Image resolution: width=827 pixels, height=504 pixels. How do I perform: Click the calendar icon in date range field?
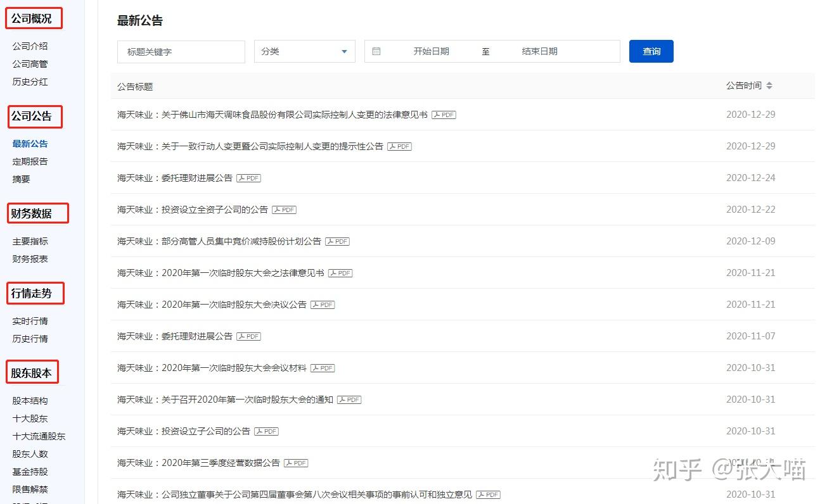pyautogui.click(x=376, y=51)
